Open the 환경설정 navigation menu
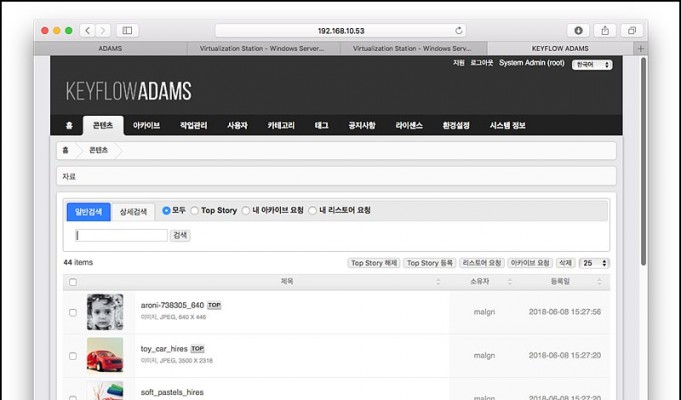Viewport: 681px width, 400px height. tap(456, 126)
